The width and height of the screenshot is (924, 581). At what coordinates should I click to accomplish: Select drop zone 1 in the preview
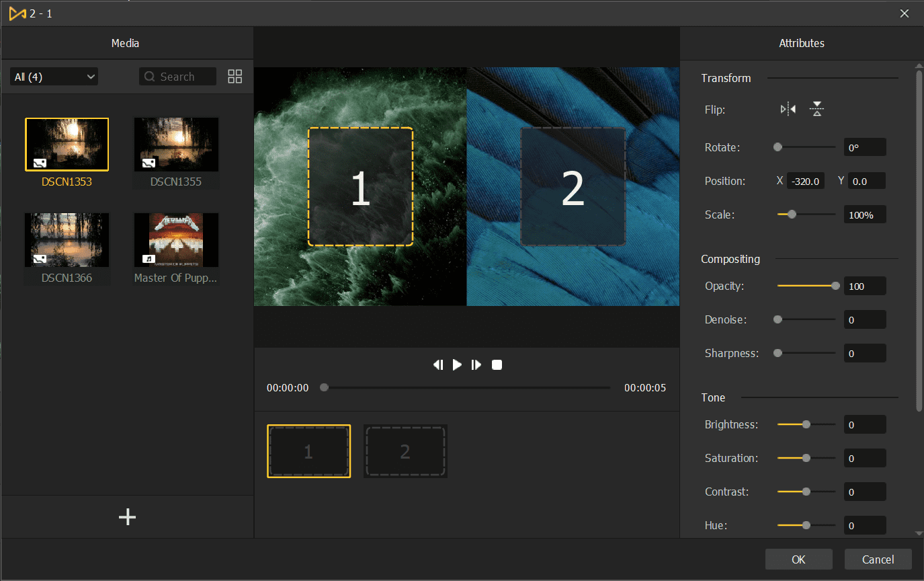coord(360,186)
